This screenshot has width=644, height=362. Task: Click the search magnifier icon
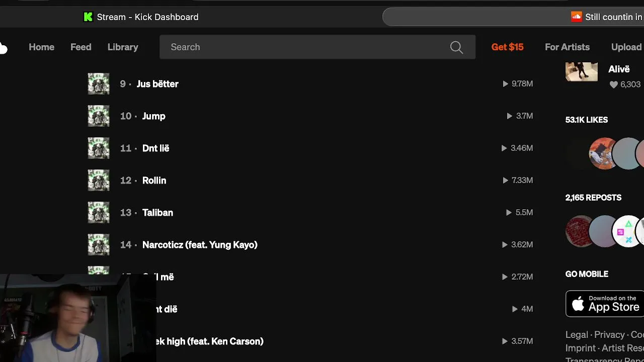click(456, 47)
